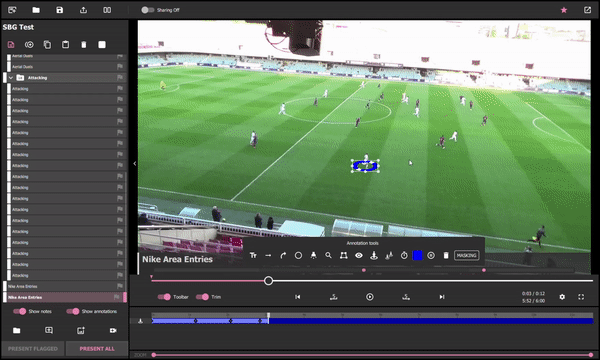This screenshot has height=360, width=600.
Task: Activate the magnifier zoom annotation tool
Action: (328, 255)
